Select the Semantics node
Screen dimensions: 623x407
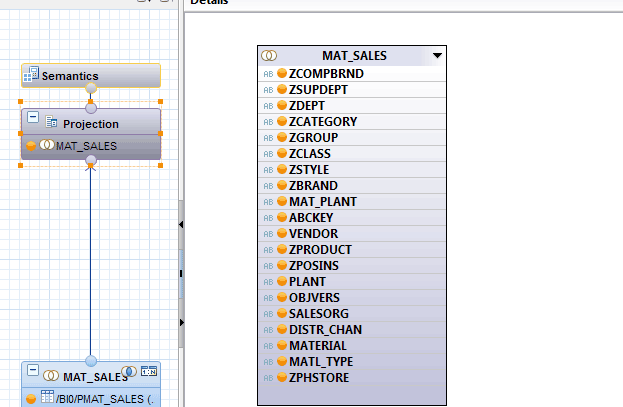click(91, 76)
